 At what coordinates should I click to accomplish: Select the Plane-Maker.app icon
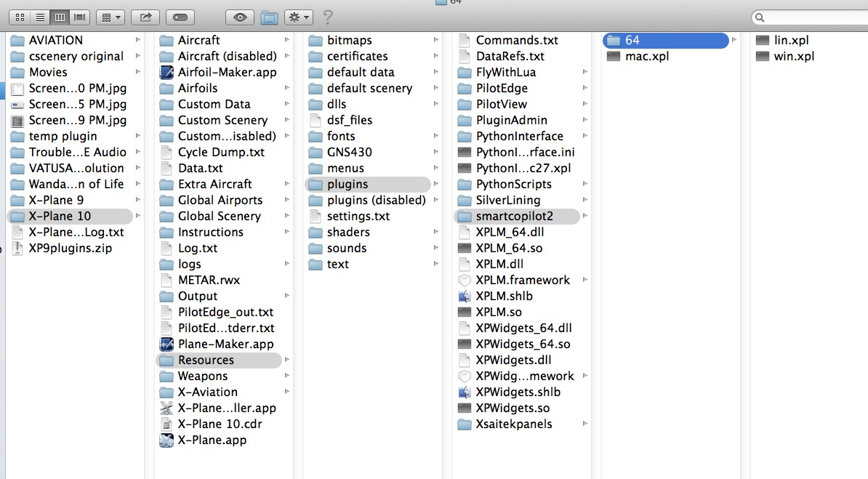(x=166, y=344)
